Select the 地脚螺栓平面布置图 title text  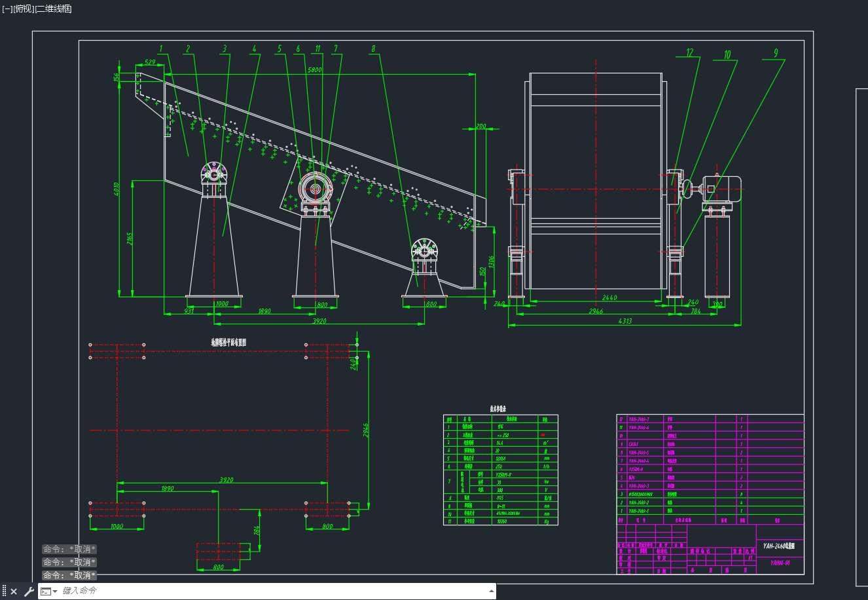(x=228, y=342)
